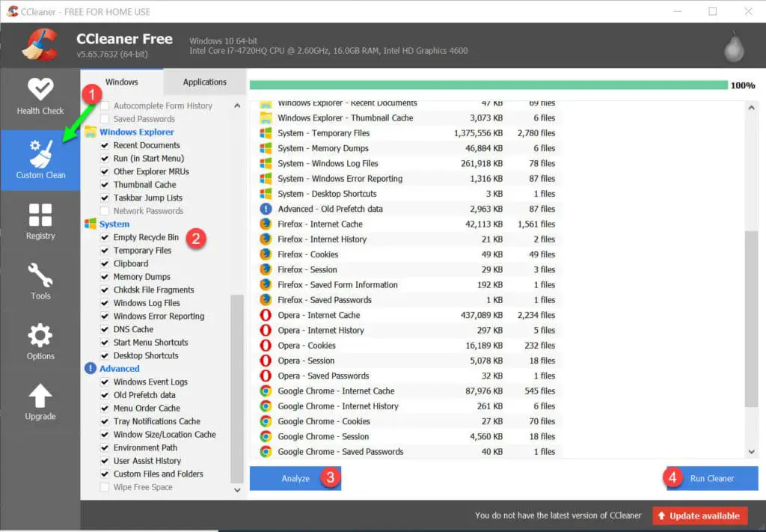Switch to the Applications tab
Screen dimensions: 766x532
click(204, 82)
